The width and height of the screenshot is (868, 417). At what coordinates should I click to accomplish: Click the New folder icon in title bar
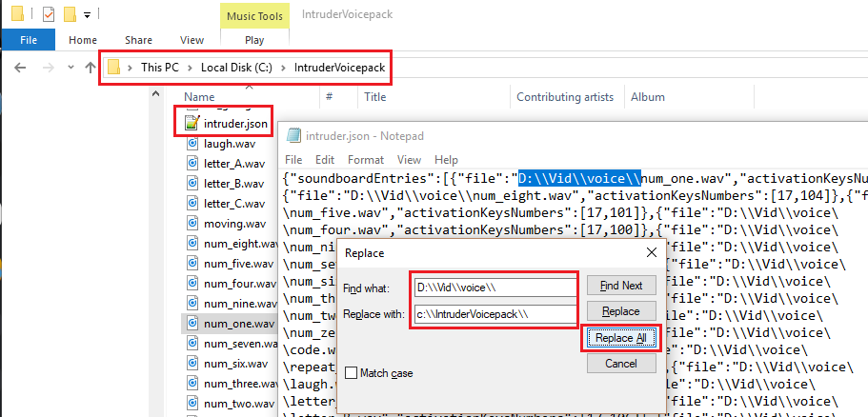point(70,14)
